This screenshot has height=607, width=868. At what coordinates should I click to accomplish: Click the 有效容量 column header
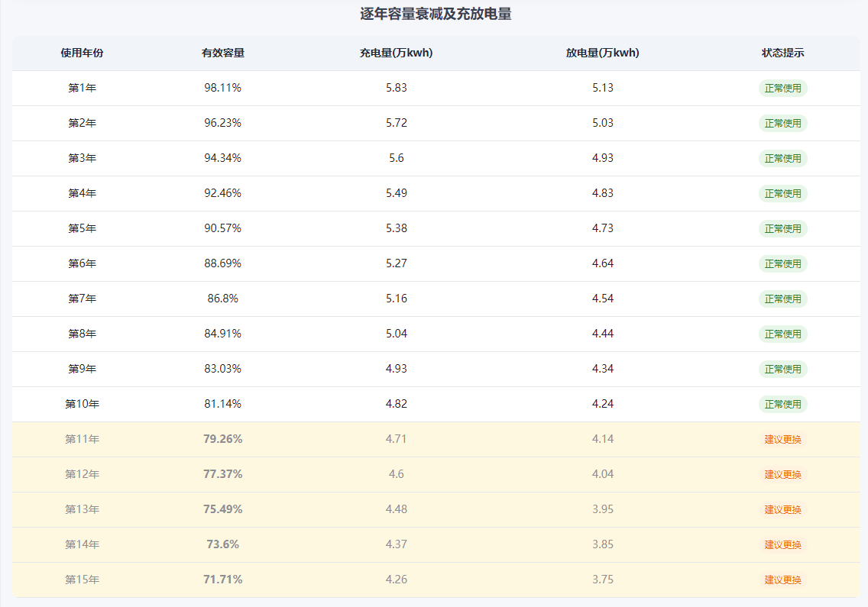click(x=222, y=53)
